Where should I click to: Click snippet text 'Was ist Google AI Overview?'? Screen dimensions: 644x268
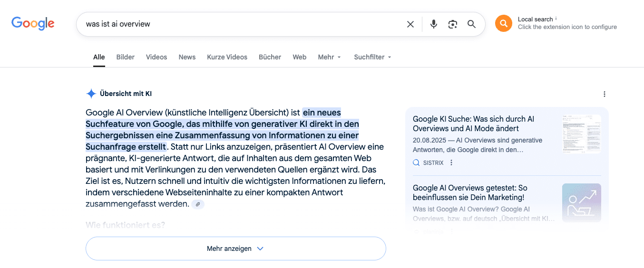[454, 209]
